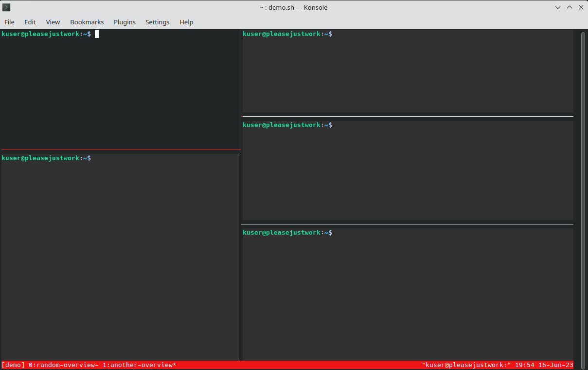This screenshot has height=370, width=588.
Task: Open the Plugins menu
Action: click(125, 22)
